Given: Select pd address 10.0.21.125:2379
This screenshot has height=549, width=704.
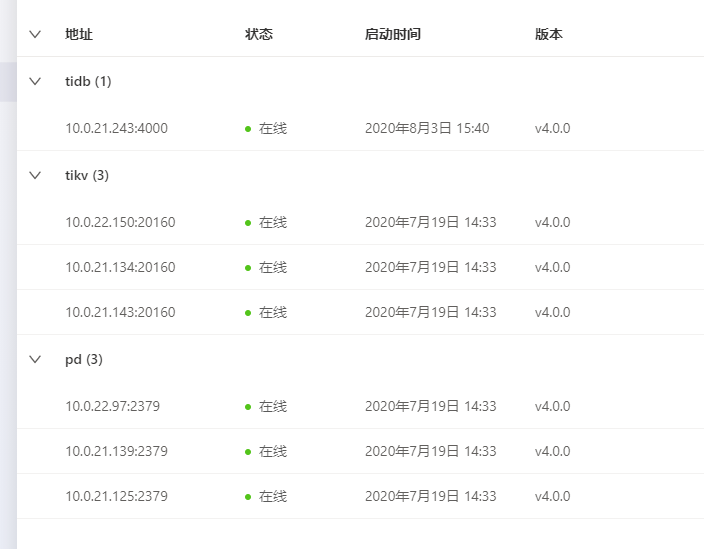Looking at the screenshot, I should click(116, 496).
